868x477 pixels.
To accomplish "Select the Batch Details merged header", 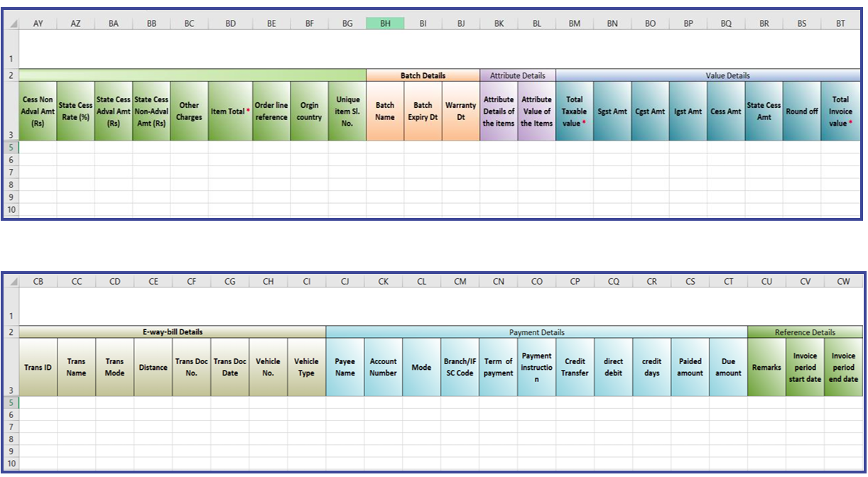I will pos(423,75).
